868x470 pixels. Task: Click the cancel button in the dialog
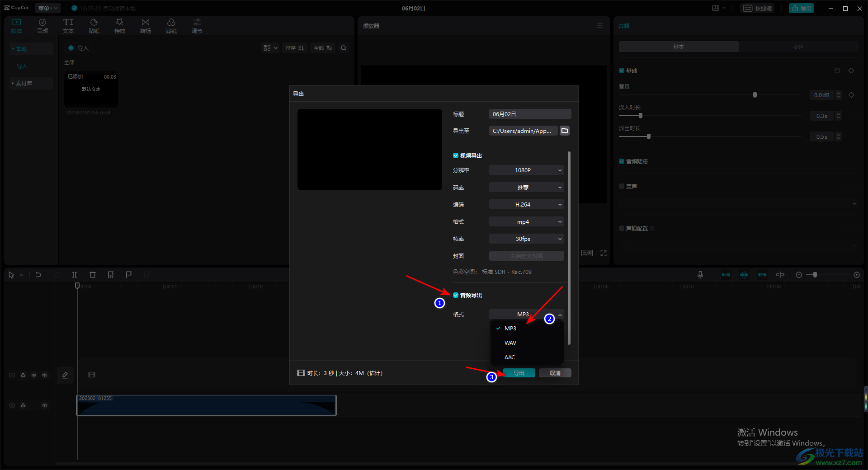555,373
